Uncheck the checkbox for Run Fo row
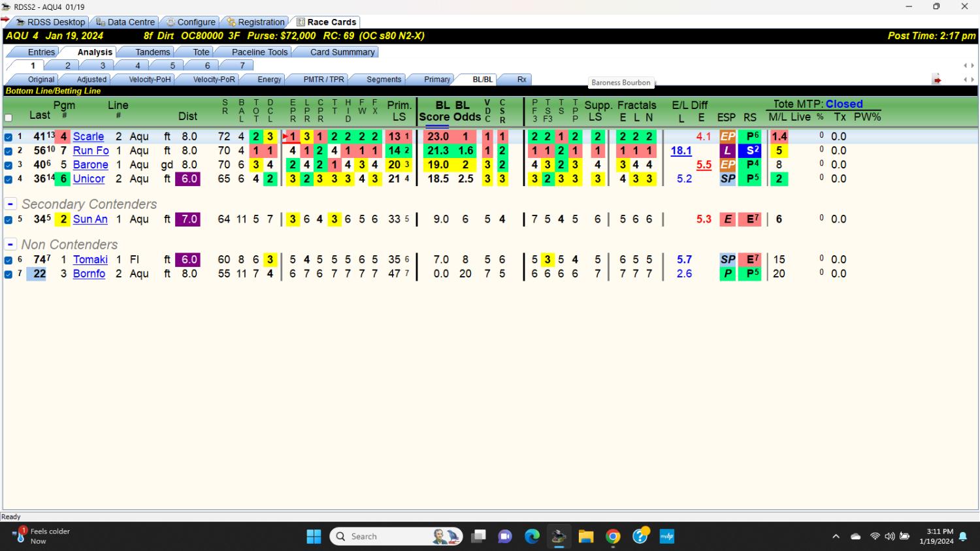 [x=8, y=151]
